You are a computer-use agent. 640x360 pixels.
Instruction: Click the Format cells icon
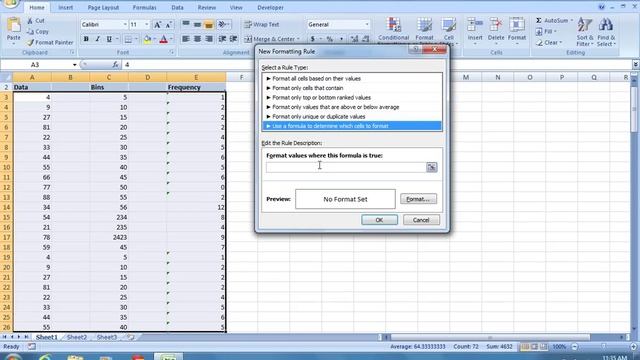pyautogui.click(x=517, y=25)
